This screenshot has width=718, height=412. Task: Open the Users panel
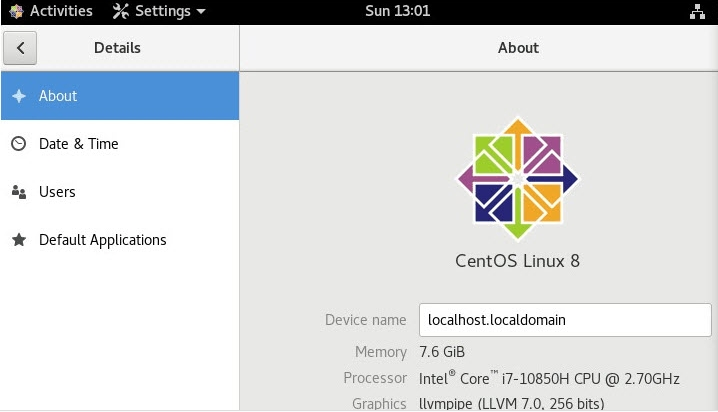tap(120, 192)
